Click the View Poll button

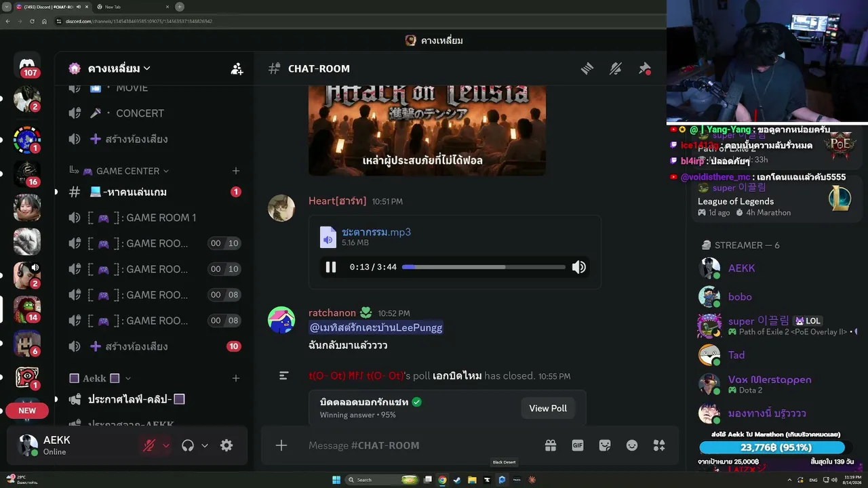click(x=548, y=408)
